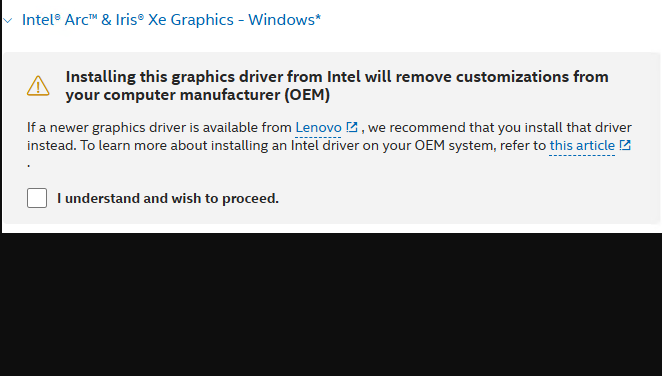Click the yellow warning triangle icon
Viewport: 662px width, 376px height.
(38, 86)
